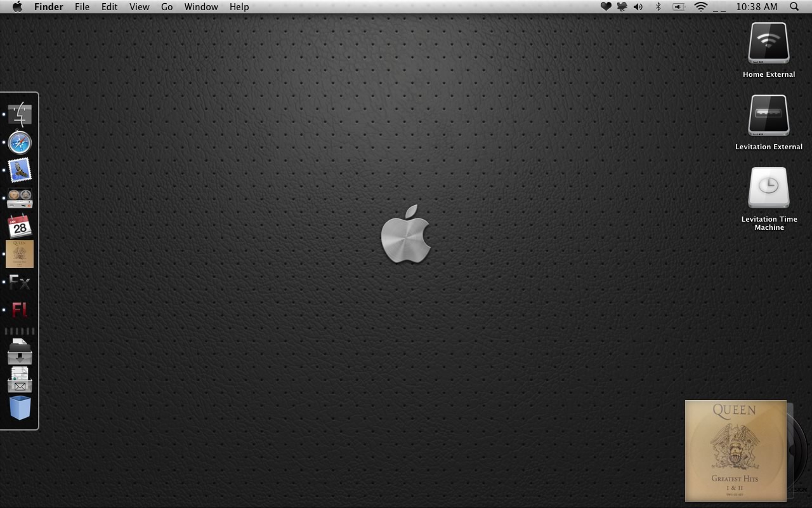Screen dimensions: 812x508
Task: Open the Mail stamp icon in dock
Action: (20, 170)
